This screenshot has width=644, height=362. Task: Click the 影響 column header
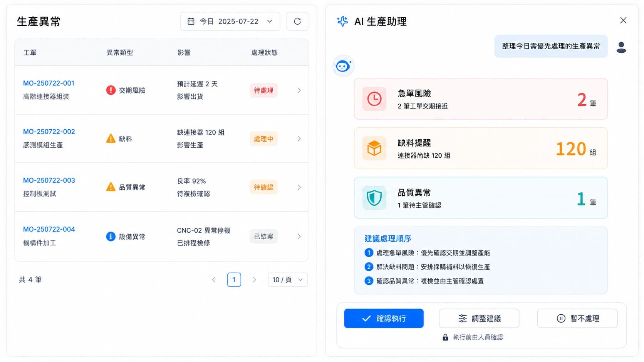click(184, 52)
